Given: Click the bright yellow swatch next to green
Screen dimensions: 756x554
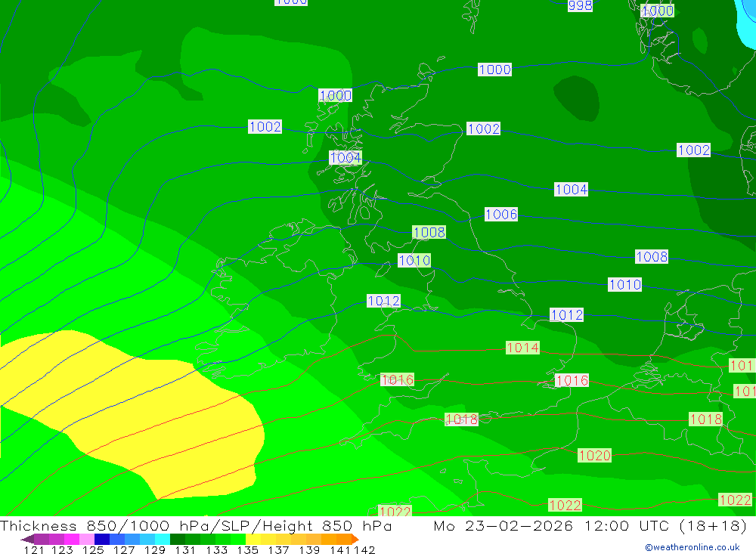Looking at the screenshot, I should [253, 539].
